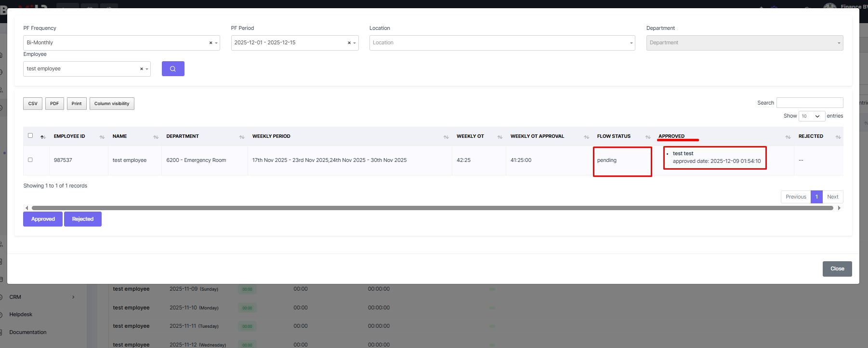Click the Approved button
Image resolution: width=868 pixels, height=348 pixels.
click(x=43, y=219)
